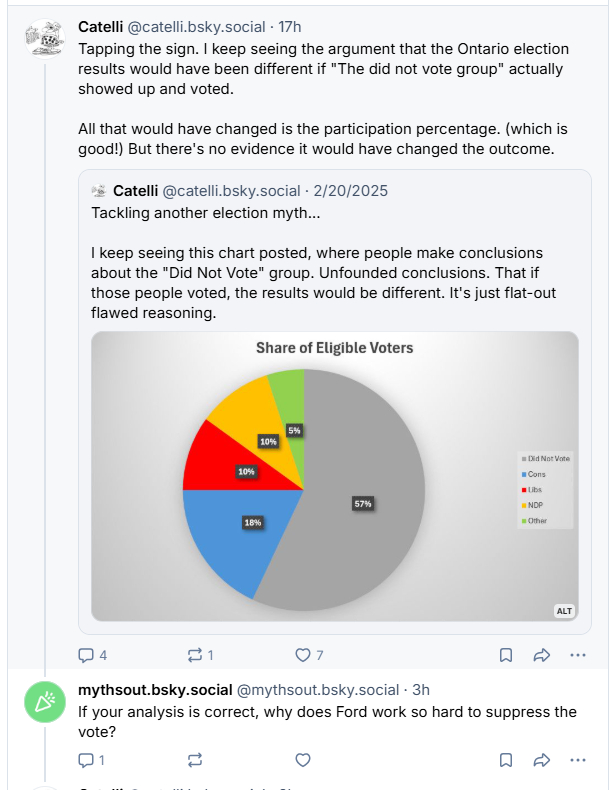Screen dimensions: 610x790
Task: Like mythsout's reply about Ford
Action: tap(303, 760)
